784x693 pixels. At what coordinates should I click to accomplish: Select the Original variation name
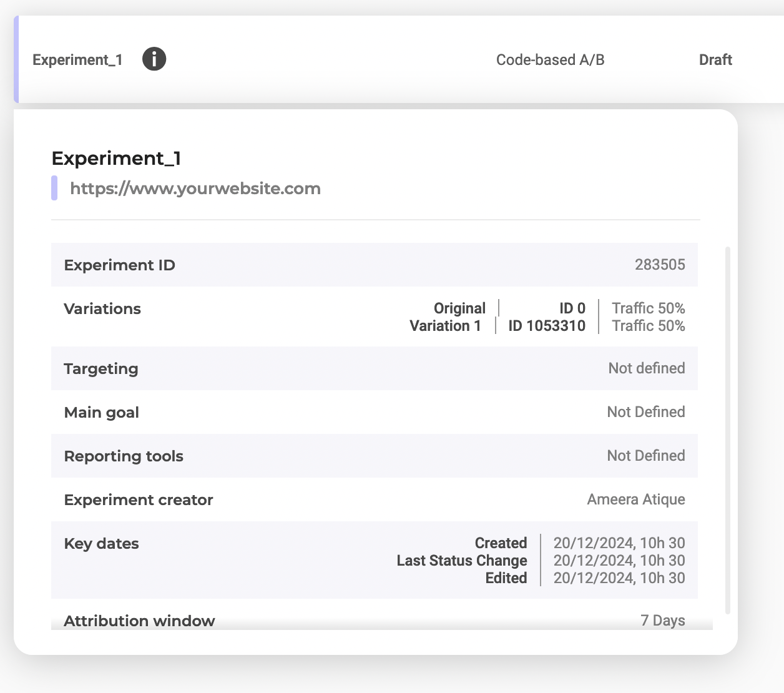pos(459,308)
